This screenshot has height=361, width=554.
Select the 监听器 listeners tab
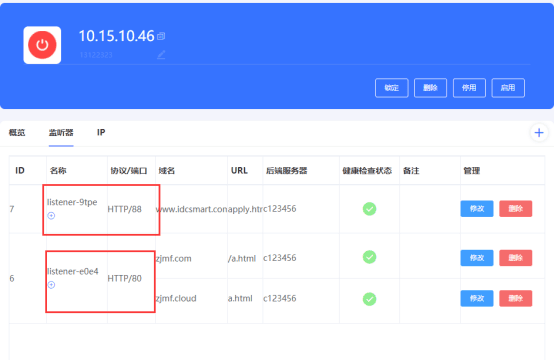[61, 132]
